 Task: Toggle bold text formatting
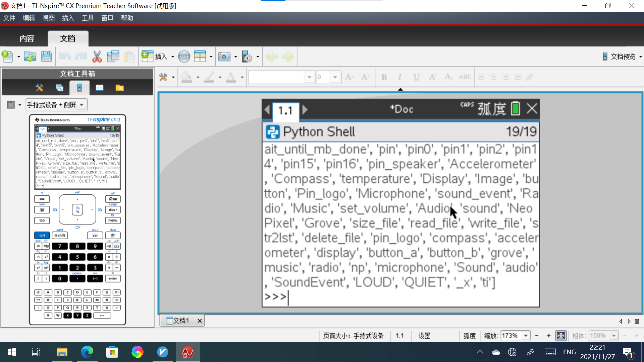(x=384, y=77)
